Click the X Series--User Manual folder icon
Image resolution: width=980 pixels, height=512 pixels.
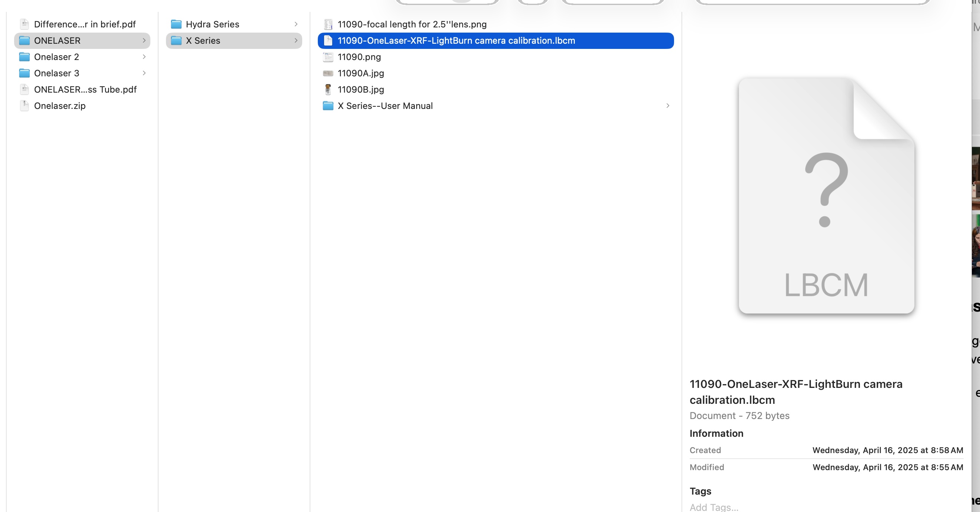pyautogui.click(x=328, y=106)
